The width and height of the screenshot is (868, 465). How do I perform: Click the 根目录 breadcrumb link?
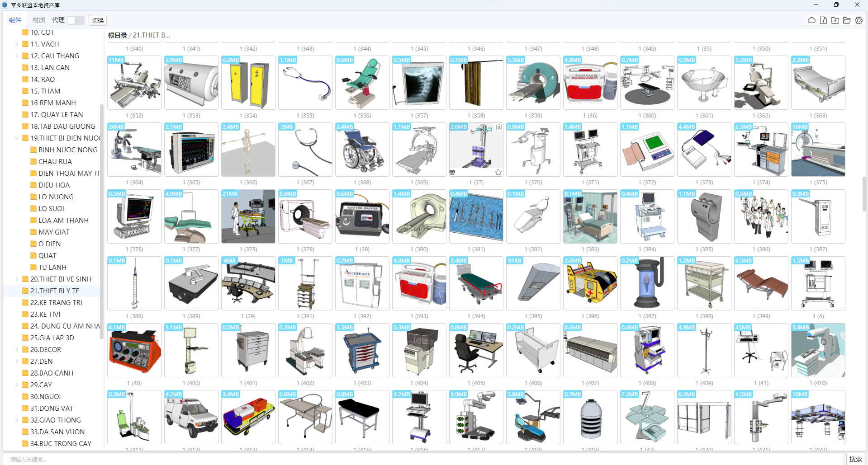(117, 35)
